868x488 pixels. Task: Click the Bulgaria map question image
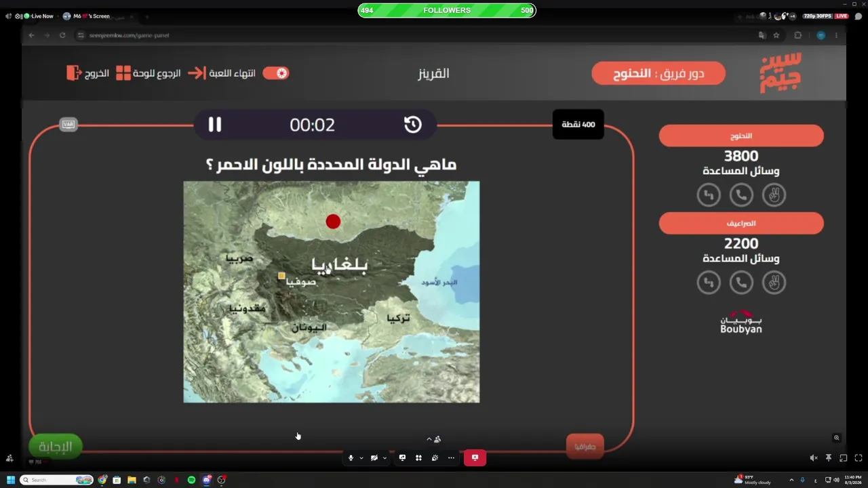pyautogui.click(x=332, y=292)
